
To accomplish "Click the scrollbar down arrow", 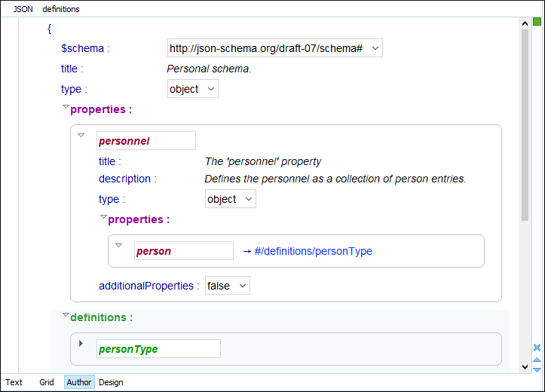I will 525,367.
